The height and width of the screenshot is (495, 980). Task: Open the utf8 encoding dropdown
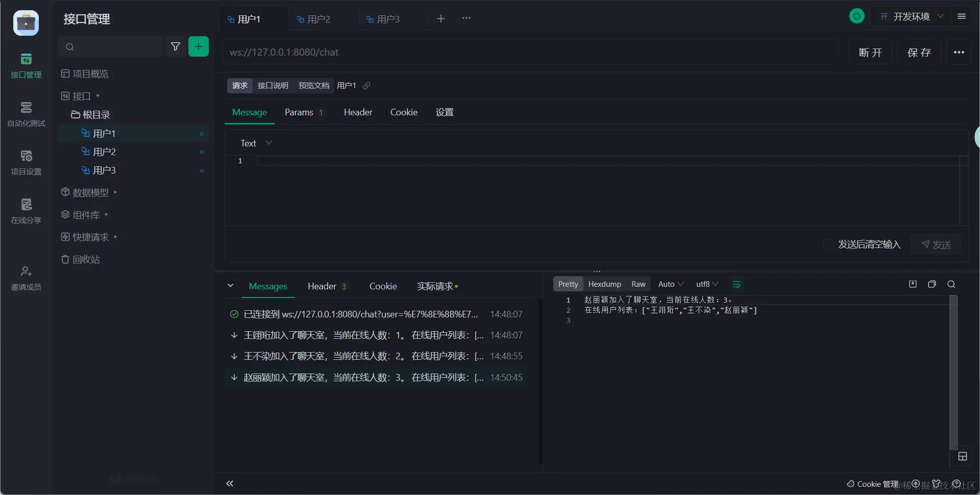point(707,284)
